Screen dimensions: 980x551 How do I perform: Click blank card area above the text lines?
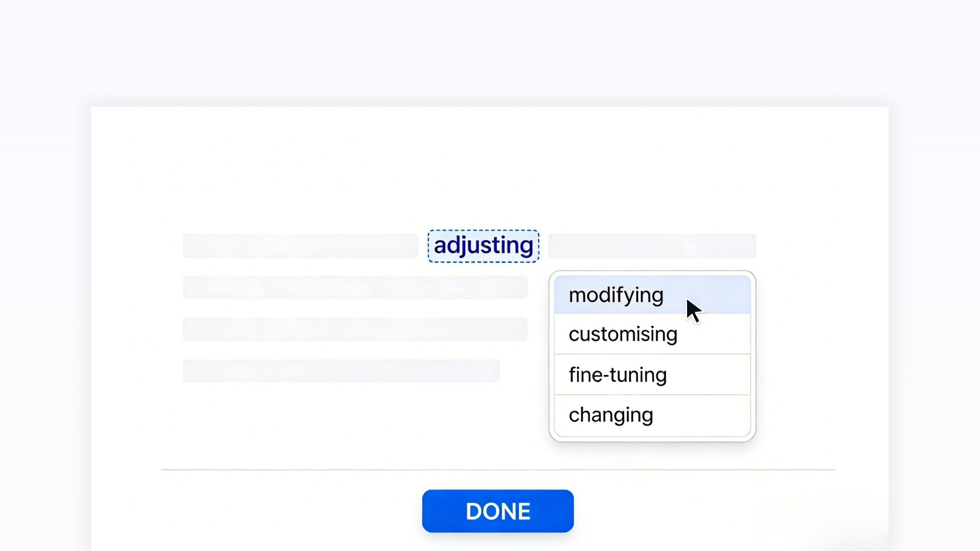tap(490, 163)
